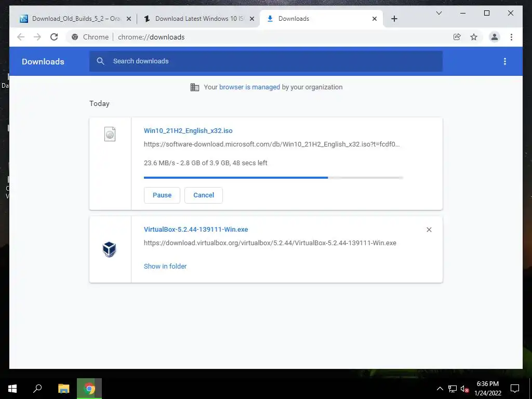Open Windows taskbar search
532x399 pixels.
tap(37, 389)
